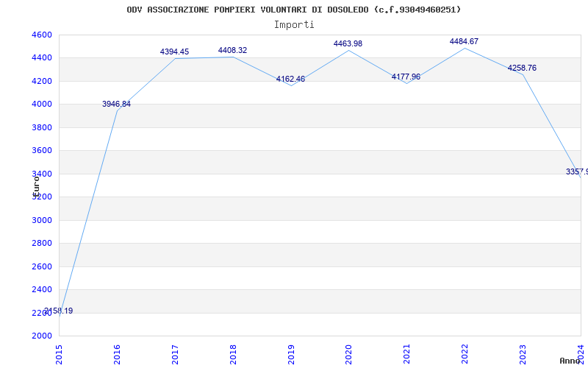Click the 2016 x-axis year label
The width and height of the screenshot is (588, 368).
[117, 354]
